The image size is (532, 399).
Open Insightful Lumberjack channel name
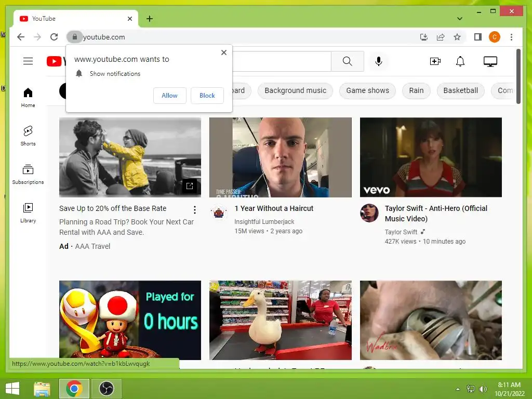pos(264,221)
